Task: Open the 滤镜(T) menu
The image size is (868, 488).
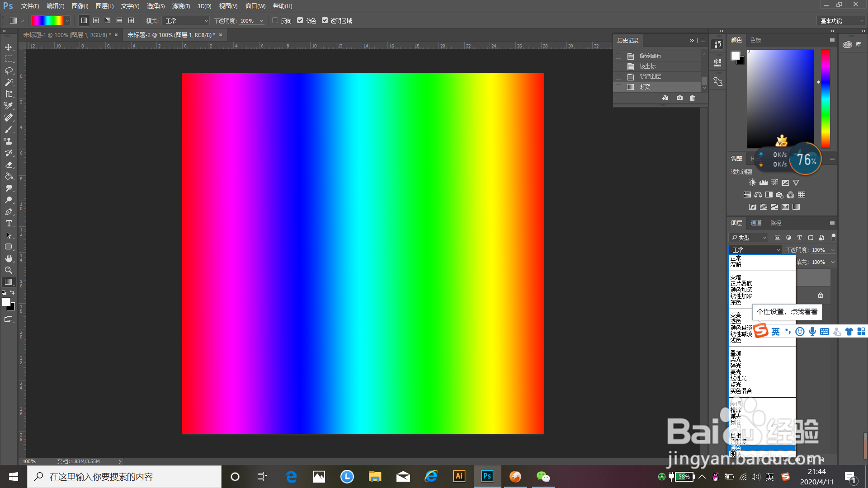Action: click(x=181, y=6)
